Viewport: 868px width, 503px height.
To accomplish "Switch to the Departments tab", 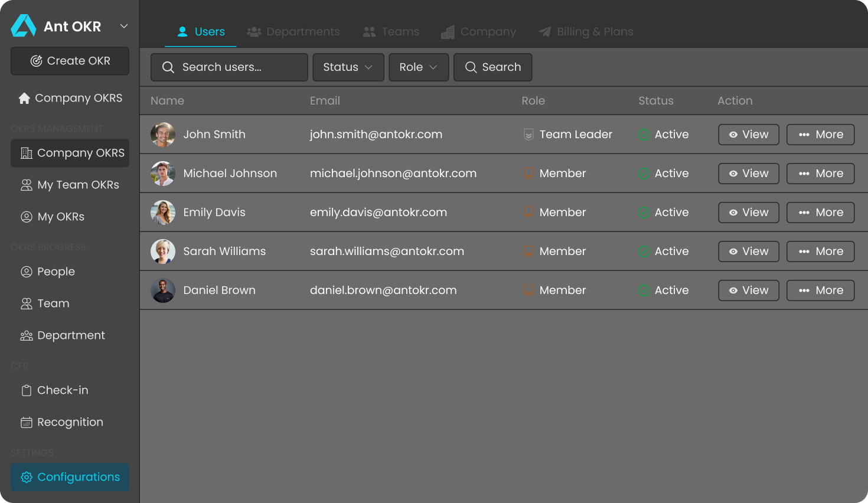I will coord(293,31).
